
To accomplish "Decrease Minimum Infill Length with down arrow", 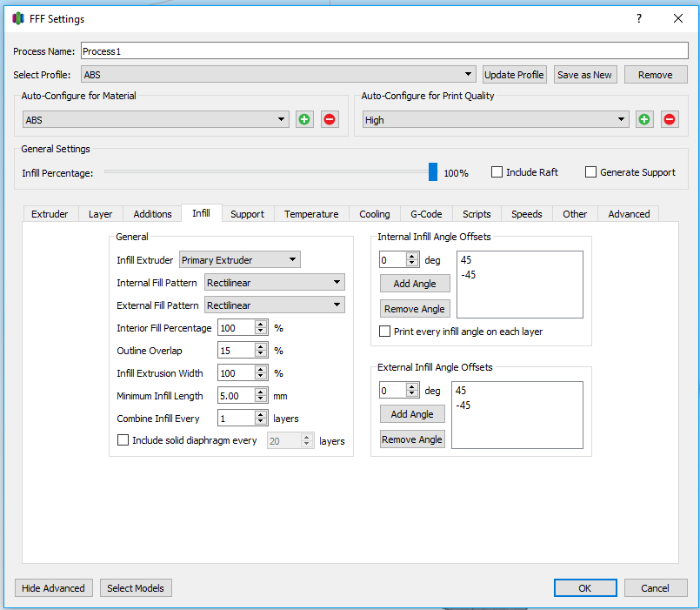I will click(x=261, y=400).
